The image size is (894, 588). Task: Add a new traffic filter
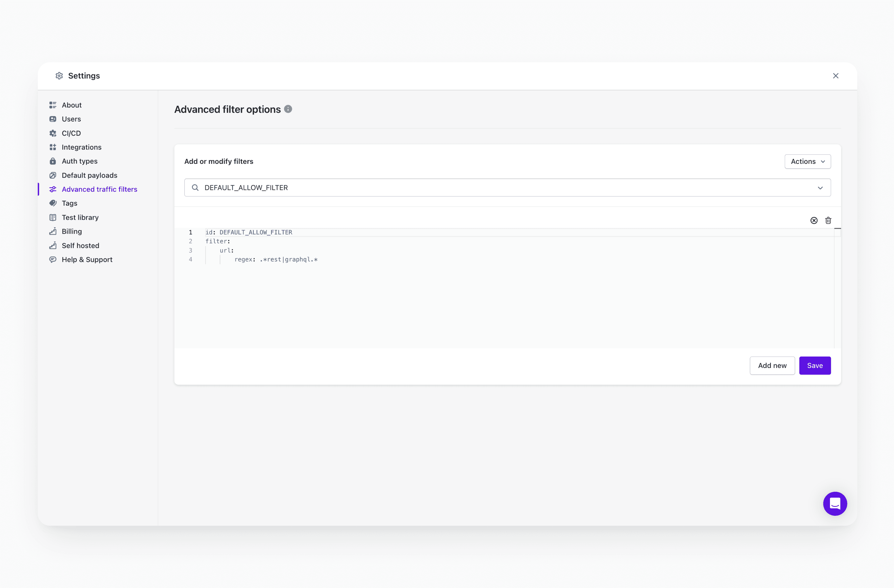click(772, 365)
